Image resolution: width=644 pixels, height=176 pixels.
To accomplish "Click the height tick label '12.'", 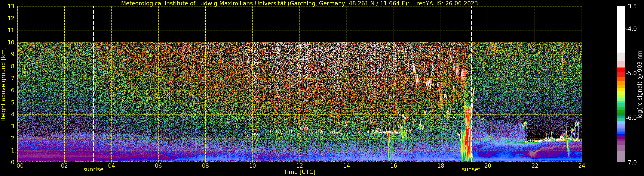I will [x=12, y=18].
